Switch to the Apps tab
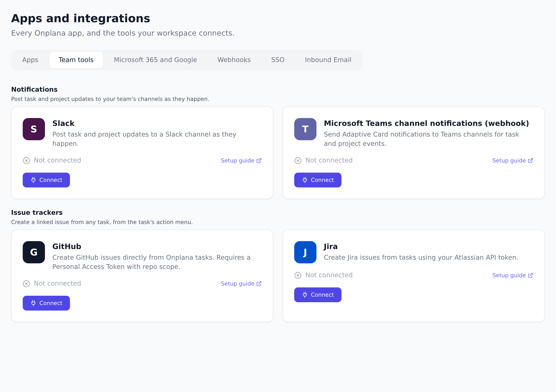 [30, 60]
